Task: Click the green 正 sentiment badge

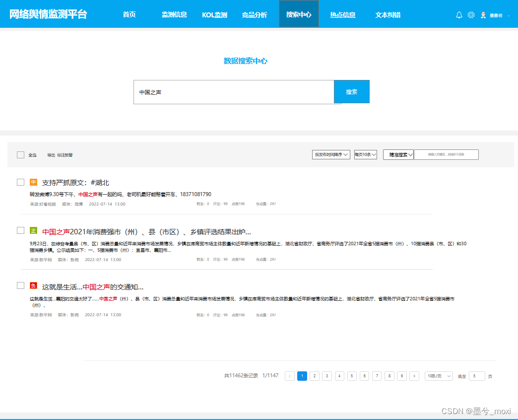Action: coord(33,230)
